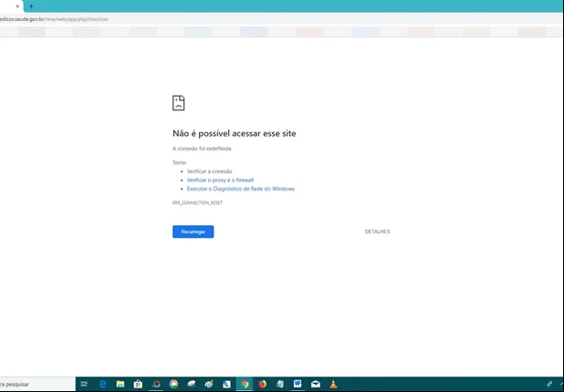Image resolution: width=564 pixels, height=392 pixels.
Task: Launch VLC media player from taskbar
Action: click(333, 384)
